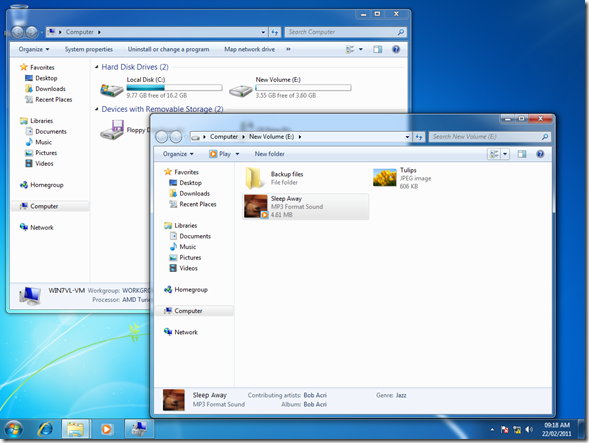Open Windows Explorer taskbar button
Screen dimensions: 589x443
76,429
